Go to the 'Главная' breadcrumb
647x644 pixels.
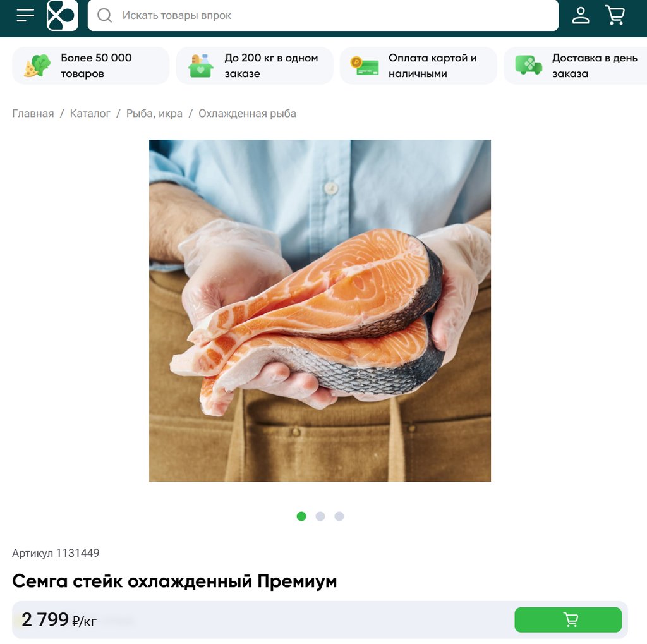pos(33,114)
